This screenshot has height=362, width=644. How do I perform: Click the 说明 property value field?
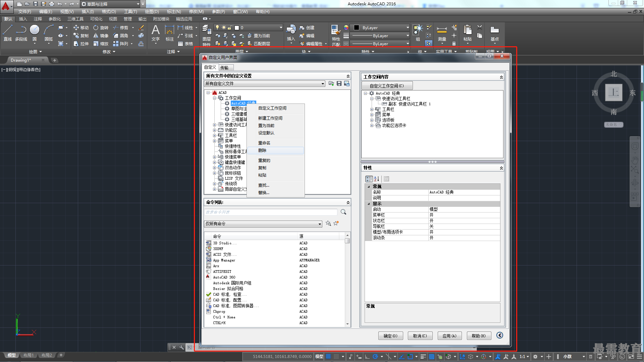point(464,198)
